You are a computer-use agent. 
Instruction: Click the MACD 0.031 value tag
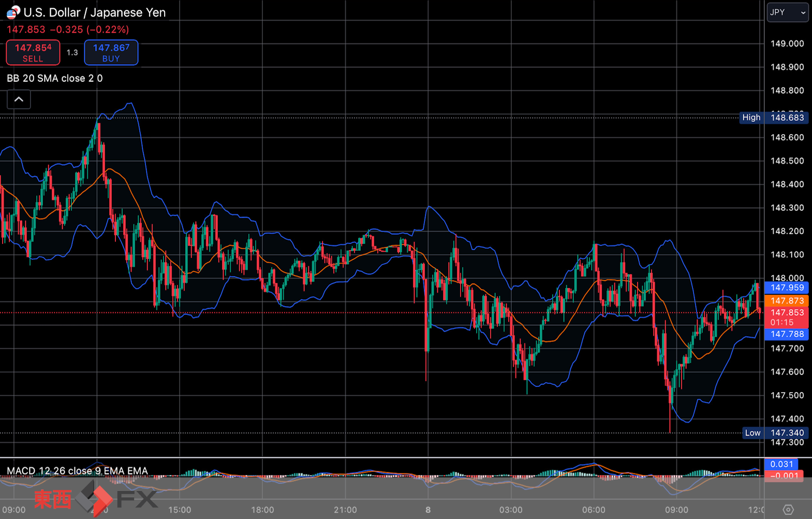pyautogui.click(x=781, y=464)
